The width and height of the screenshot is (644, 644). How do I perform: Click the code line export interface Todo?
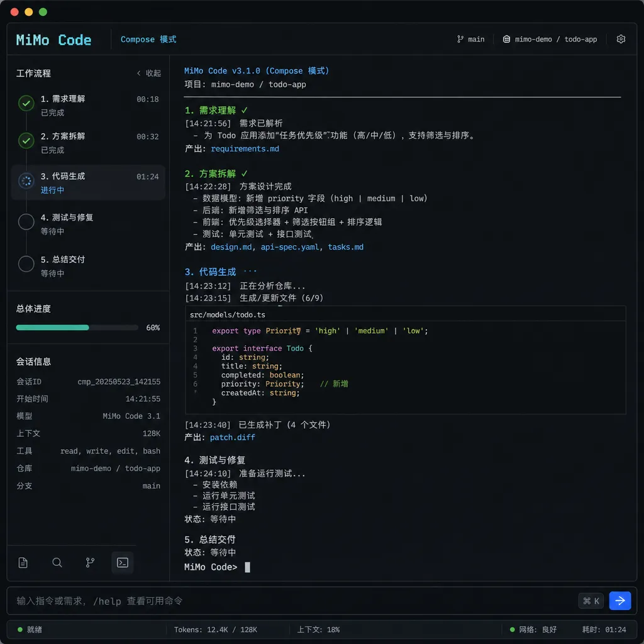pos(262,348)
